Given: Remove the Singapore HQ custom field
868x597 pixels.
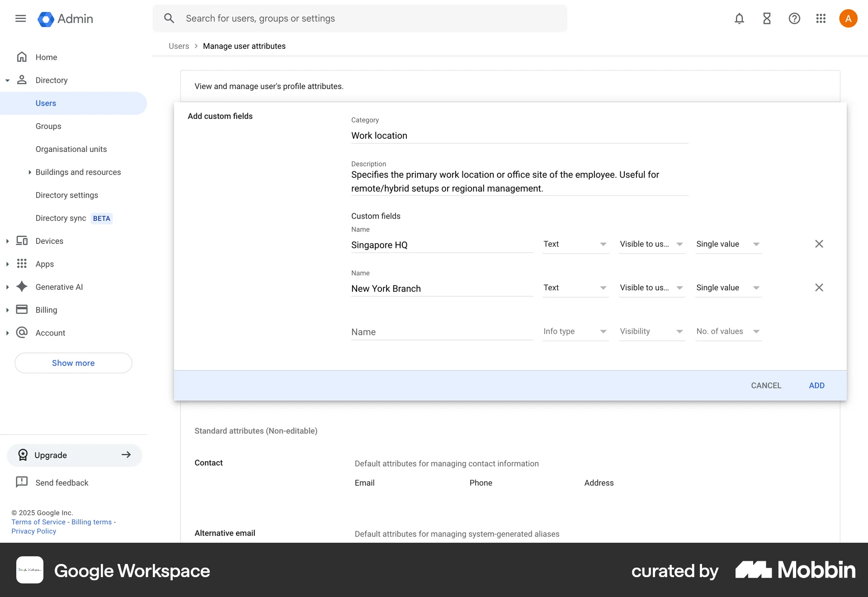Looking at the screenshot, I should tap(819, 244).
